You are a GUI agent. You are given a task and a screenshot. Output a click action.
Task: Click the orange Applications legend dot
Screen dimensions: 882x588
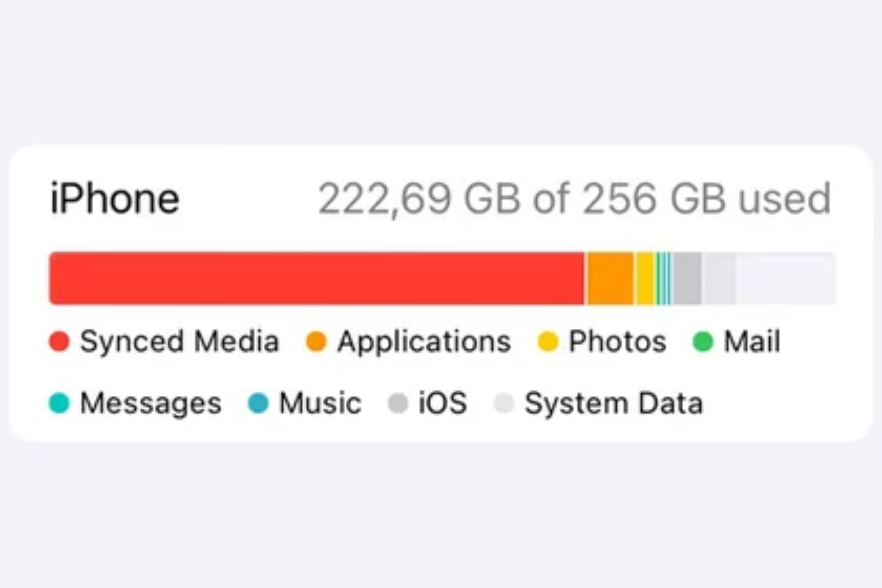coord(316,341)
